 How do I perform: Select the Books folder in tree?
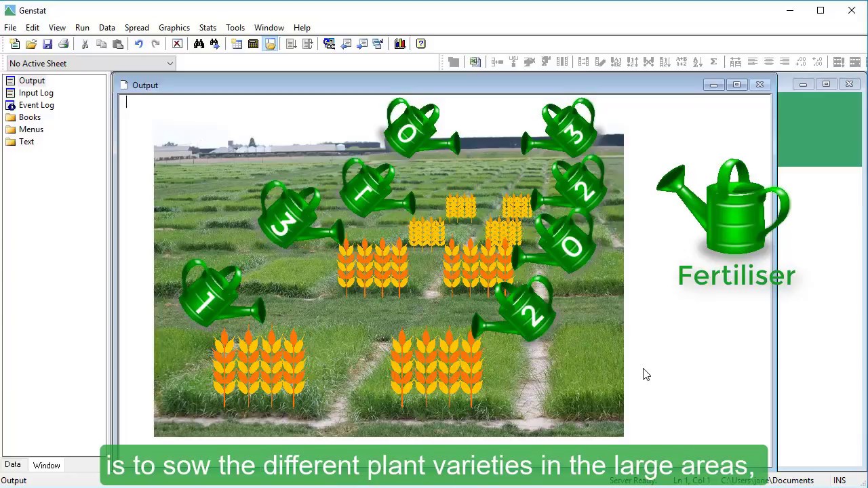pyautogui.click(x=30, y=117)
